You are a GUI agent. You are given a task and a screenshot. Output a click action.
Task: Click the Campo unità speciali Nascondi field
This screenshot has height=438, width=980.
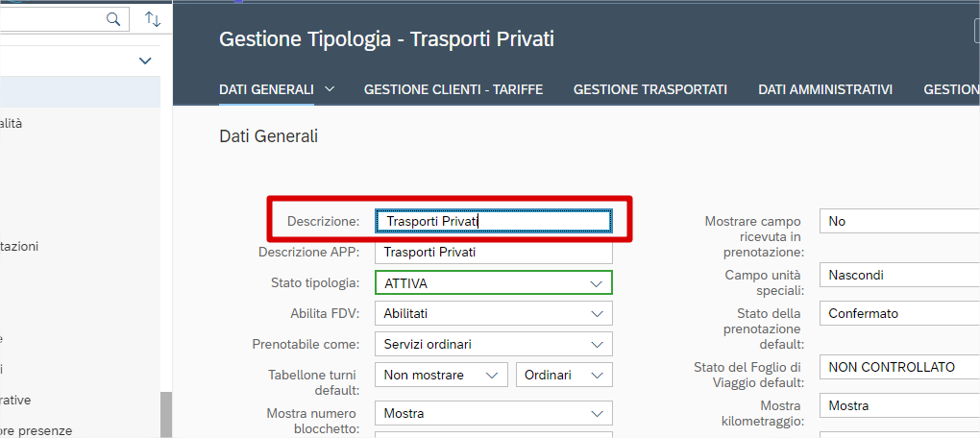(898, 275)
